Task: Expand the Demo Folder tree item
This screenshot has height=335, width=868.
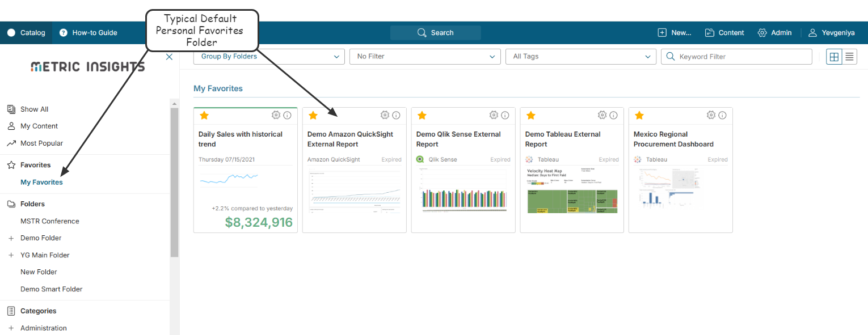Action: (11, 238)
